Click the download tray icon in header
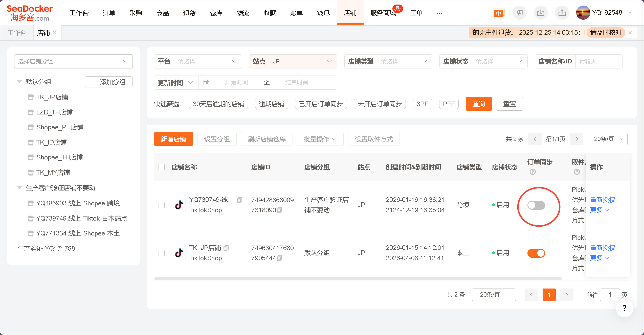This screenshot has width=644, height=335. coord(541,13)
